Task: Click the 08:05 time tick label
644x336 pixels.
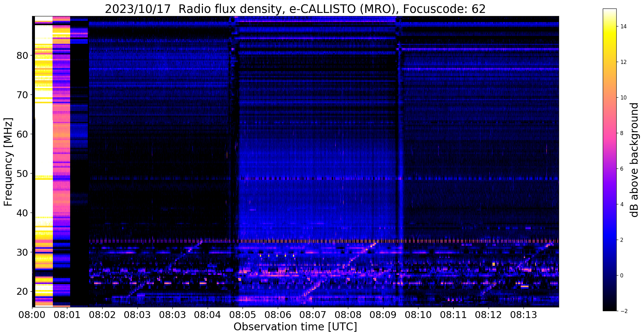Action: 243,315
